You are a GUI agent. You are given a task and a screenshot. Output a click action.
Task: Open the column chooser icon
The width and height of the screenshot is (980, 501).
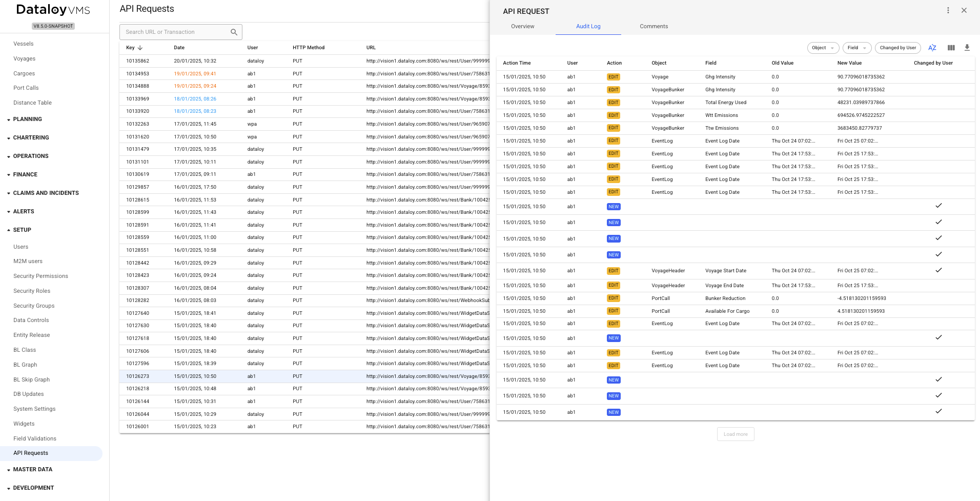[x=951, y=48]
